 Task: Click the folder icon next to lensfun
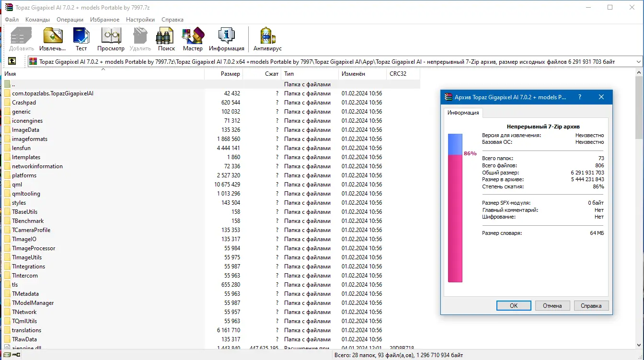(7, 148)
